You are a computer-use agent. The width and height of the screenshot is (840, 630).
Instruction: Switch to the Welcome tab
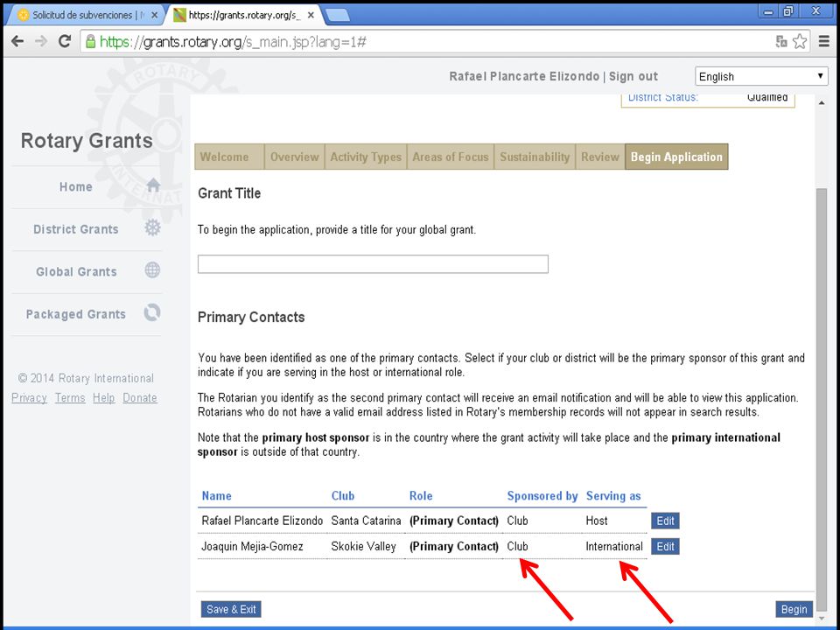pos(229,157)
